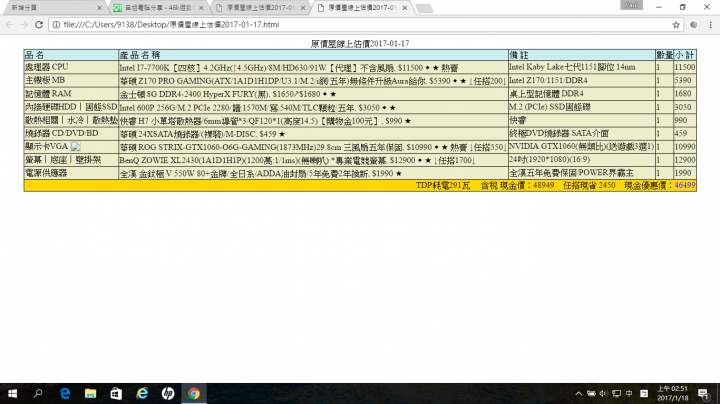
Task: Click the NVIDIA GTX1060 note cell
Action: [x=581, y=147]
